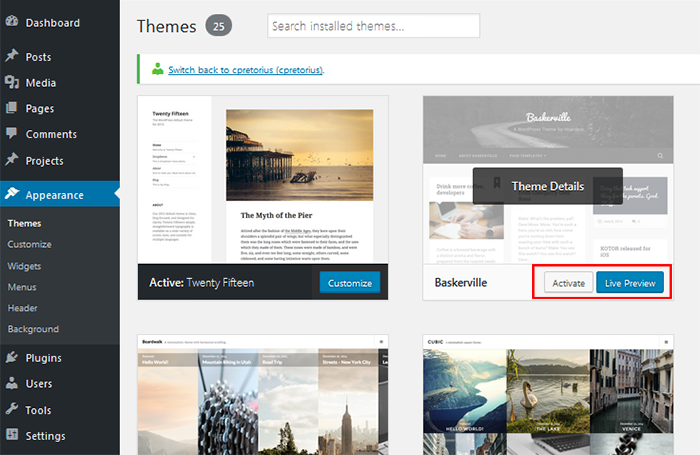
Task: Click the Cubic thumbnail hamburger icon
Action: coord(666,342)
